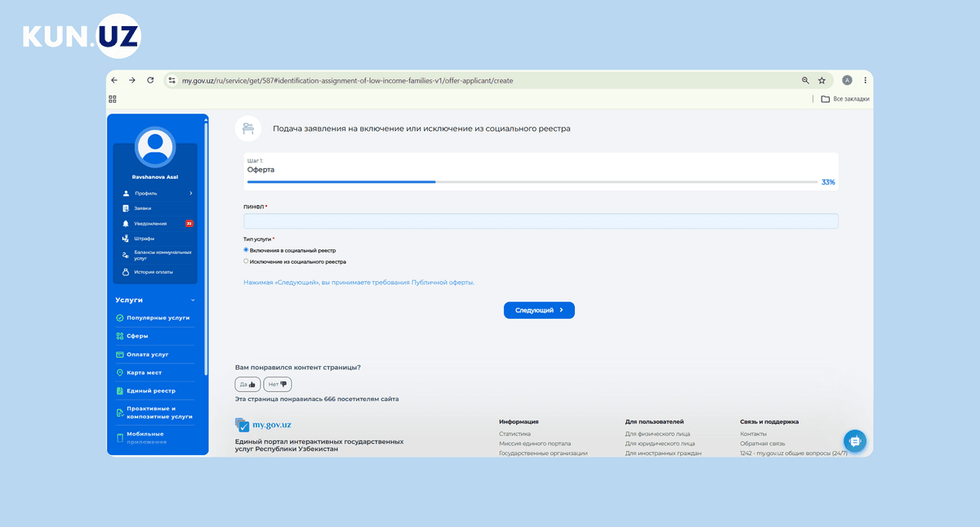This screenshot has width=980, height=527.
Task: Reload the page
Action: point(150,80)
